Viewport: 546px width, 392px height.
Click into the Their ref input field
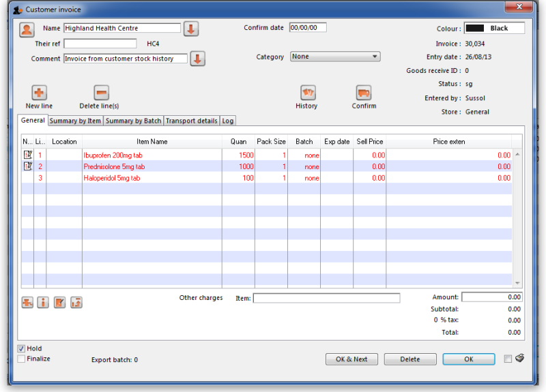(x=100, y=44)
